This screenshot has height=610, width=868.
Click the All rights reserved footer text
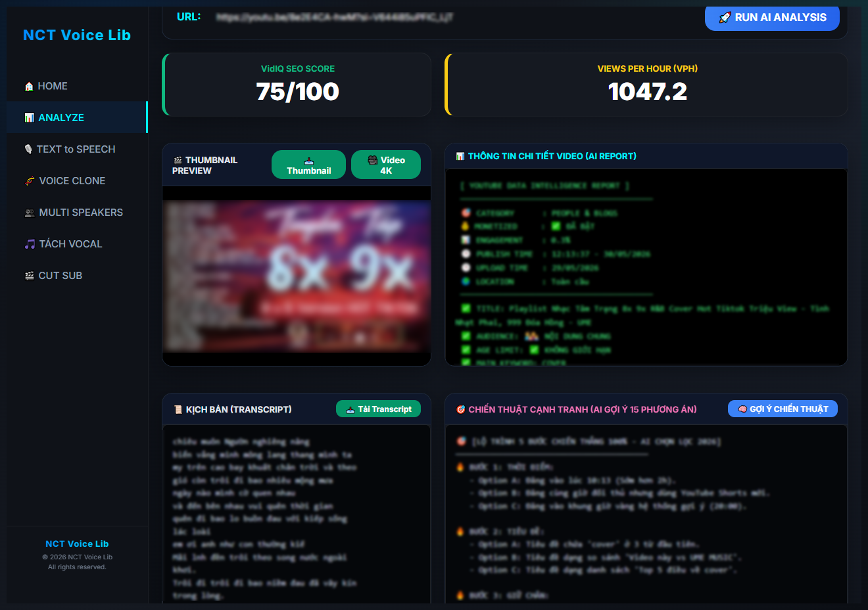[77, 567]
